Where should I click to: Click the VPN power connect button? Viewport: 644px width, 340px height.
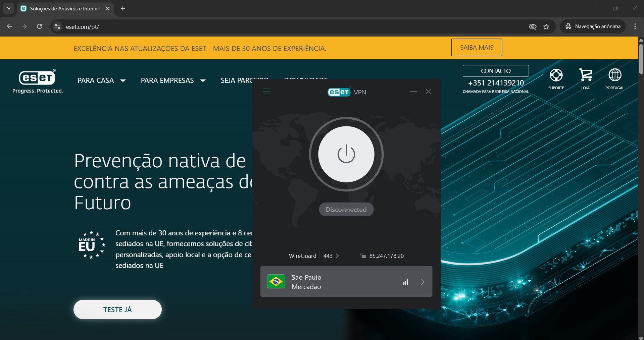tap(346, 154)
